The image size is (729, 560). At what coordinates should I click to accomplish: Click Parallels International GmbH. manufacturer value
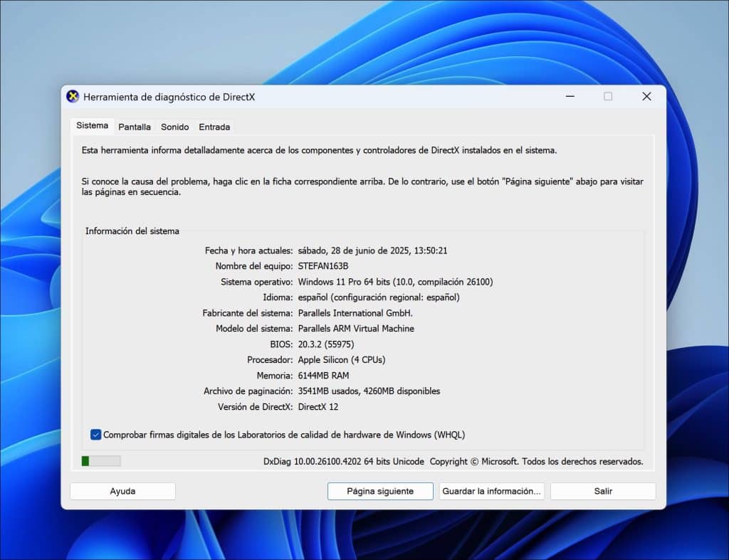click(x=355, y=313)
